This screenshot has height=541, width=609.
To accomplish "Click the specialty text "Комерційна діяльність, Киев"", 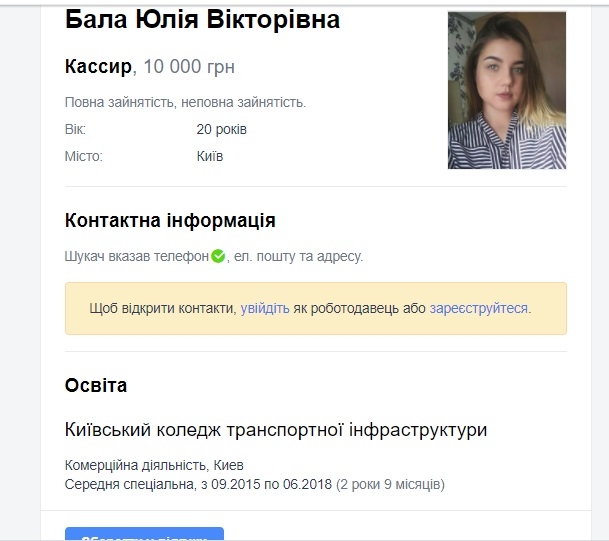I will 154,465.
